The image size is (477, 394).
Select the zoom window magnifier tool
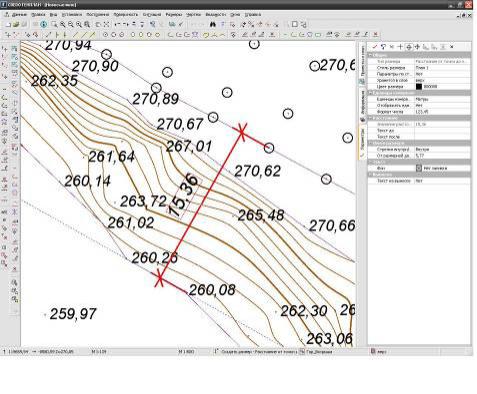coord(54,24)
